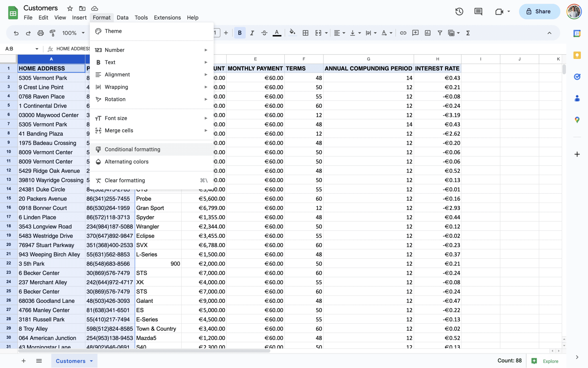Click the Insert link toolbar icon
Screen dimensions: 588x368
tap(403, 33)
